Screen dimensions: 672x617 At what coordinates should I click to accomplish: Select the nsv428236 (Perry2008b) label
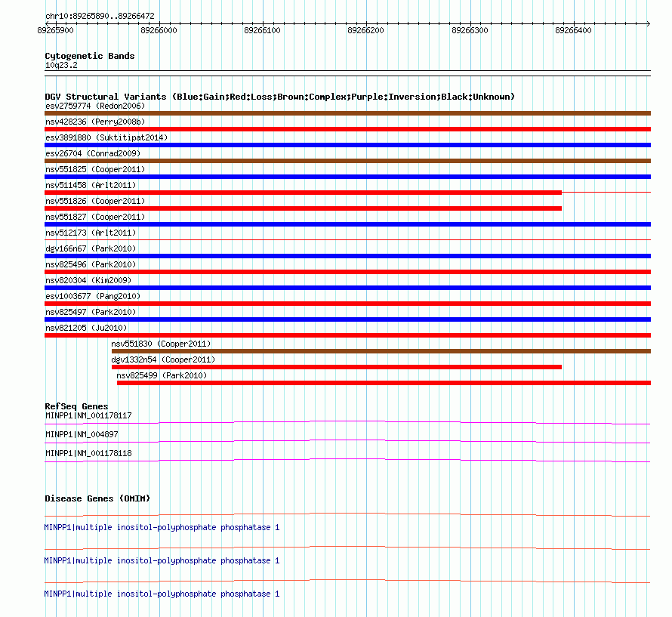[x=95, y=122]
